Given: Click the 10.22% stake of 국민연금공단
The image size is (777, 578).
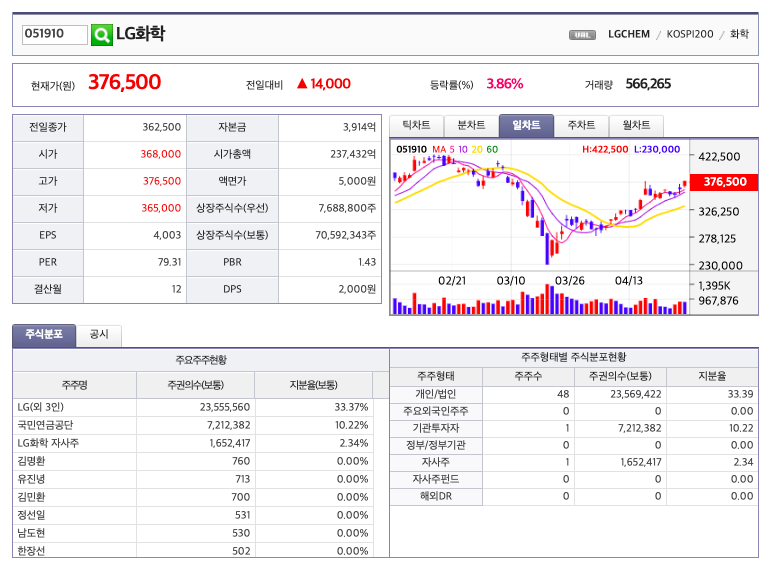Looking at the screenshot, I should 352,425.
